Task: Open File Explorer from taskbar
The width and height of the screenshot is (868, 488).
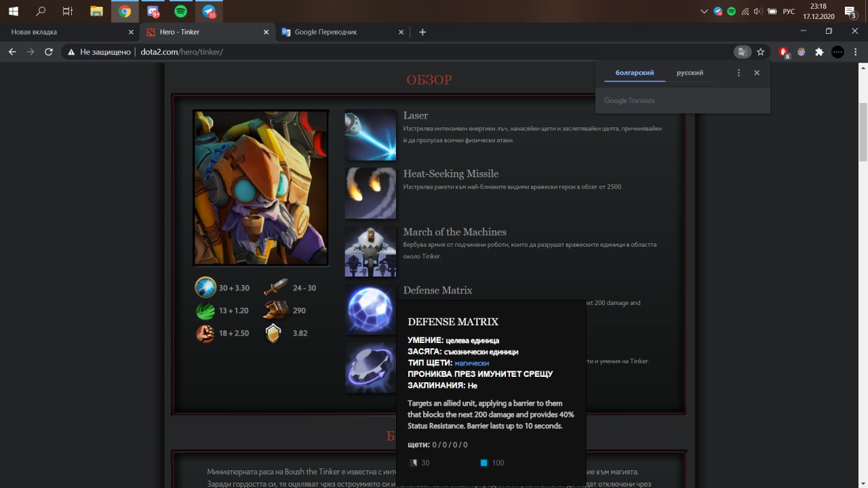Action: pyautogui.click(x=96, y=11)
